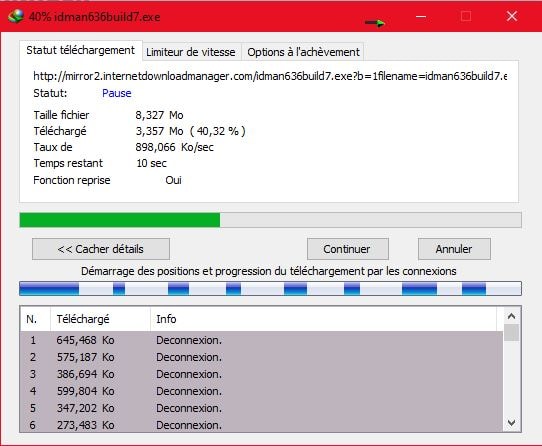This screenshot has height=446, width=542.
Task: Click the Cacher détails button
Action: coord(101,249)
